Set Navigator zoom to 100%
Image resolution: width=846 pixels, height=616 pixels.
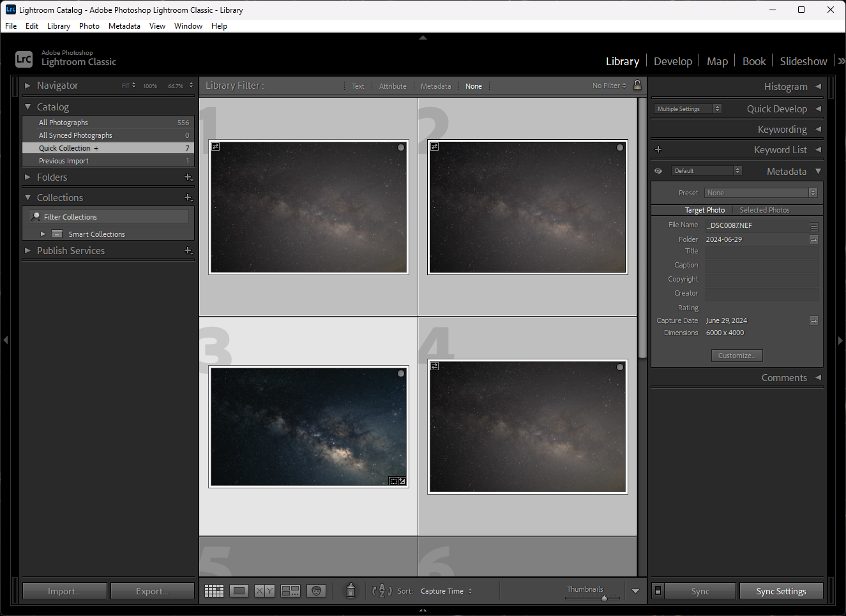pyautogui.click(x=150, y=86)
